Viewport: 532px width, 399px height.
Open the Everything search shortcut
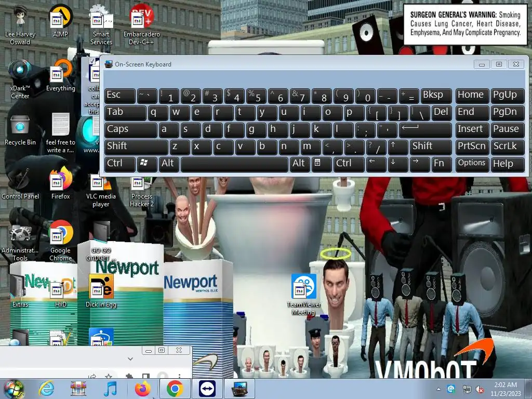tap(60, 75)
